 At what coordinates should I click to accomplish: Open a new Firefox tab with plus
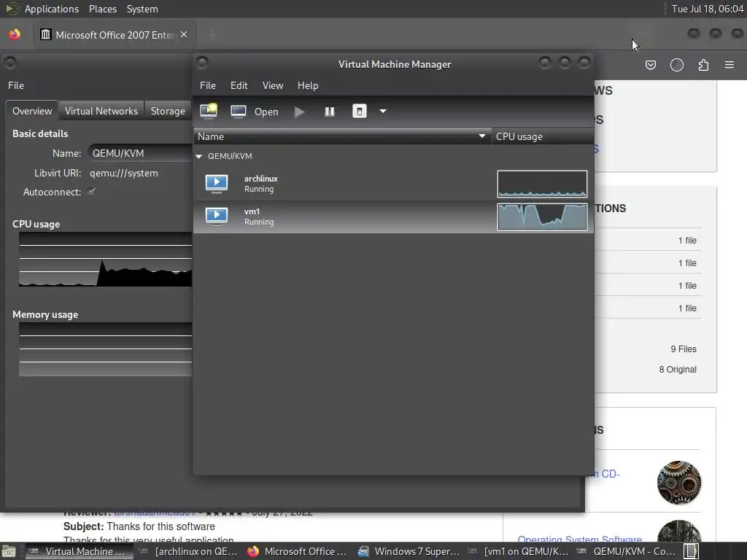point(212,34)
